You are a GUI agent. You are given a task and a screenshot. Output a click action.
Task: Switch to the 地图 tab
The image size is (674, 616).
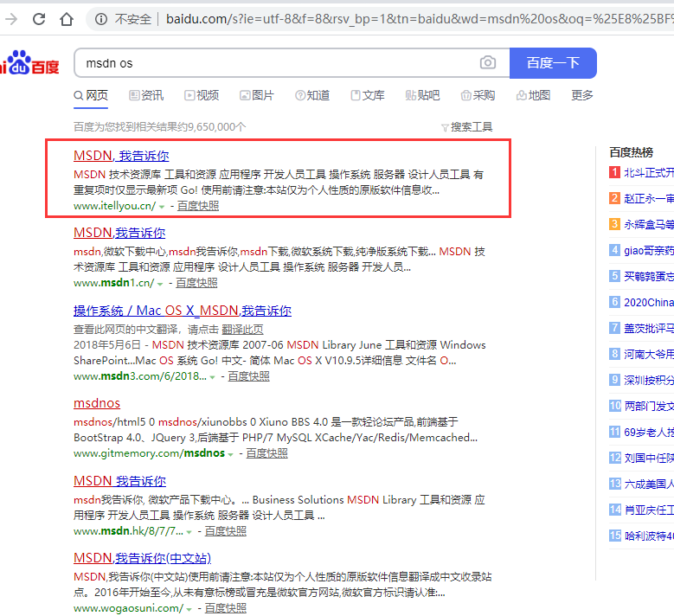(533, 95)
